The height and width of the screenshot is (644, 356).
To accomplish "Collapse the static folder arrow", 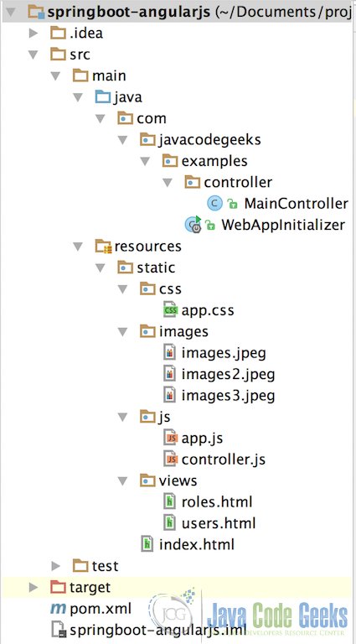I will tap(101, 267).
